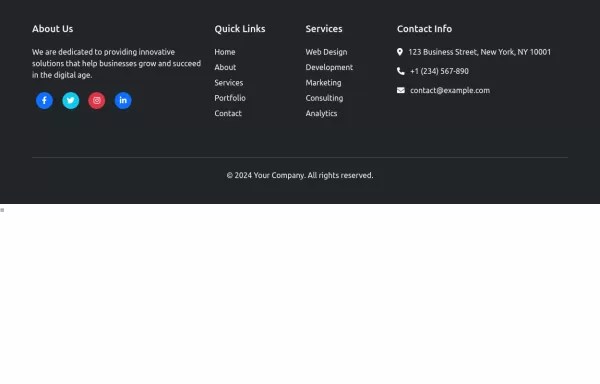Click the map pin address icon
The image size is (600, 384).
(400, 52)
